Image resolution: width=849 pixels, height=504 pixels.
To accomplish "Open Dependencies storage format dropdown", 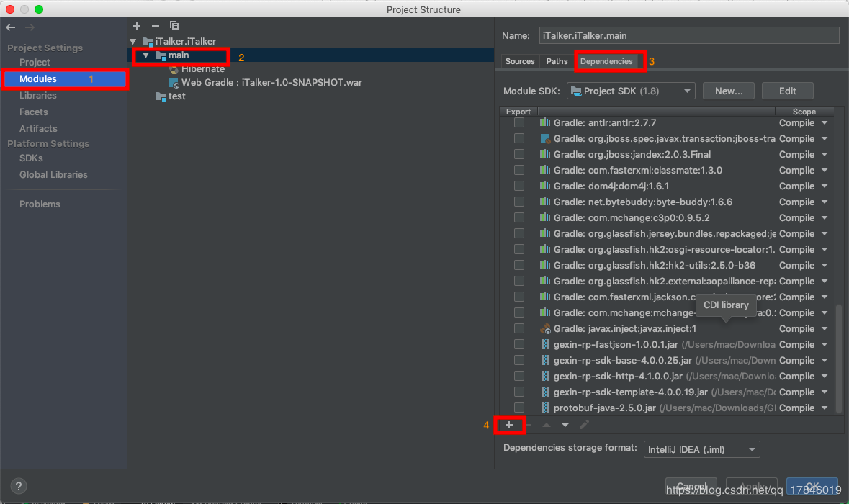I will coord(701,449).
